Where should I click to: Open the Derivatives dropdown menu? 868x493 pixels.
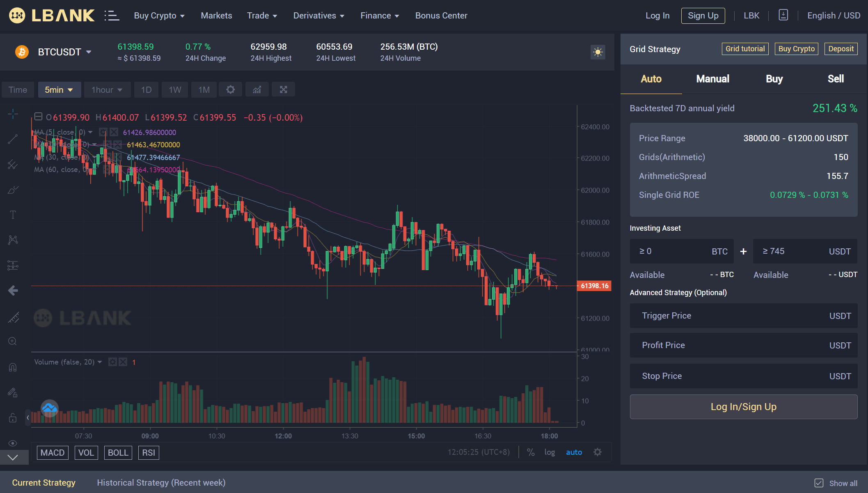pyautogui.click(x=318, y=16)
